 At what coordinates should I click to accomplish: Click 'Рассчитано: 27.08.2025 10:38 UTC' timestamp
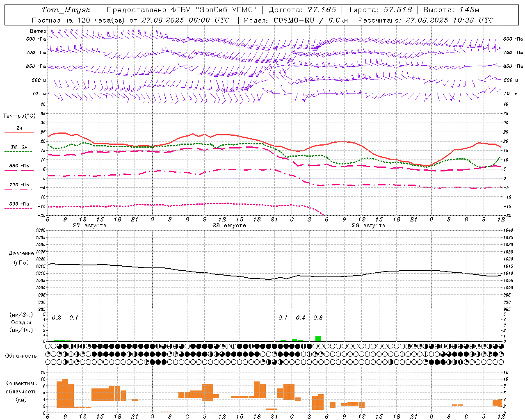426,20
